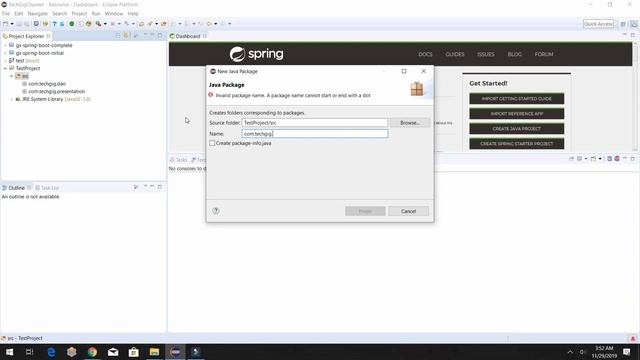Click the Resource perspective icon
The height and width of the screenshot is (360, 640).
pyautogui.click(x=634, y=24)
